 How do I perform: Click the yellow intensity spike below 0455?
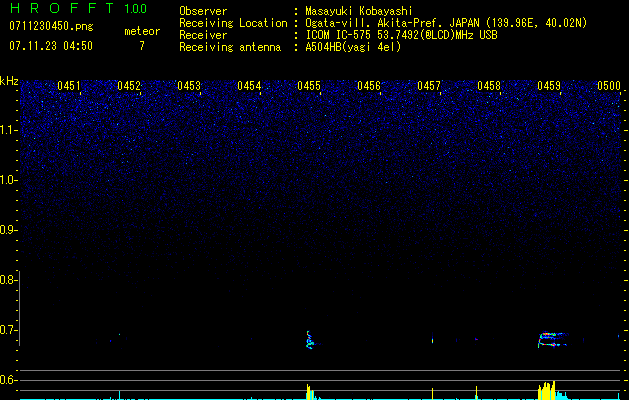[x=309, y=390]
